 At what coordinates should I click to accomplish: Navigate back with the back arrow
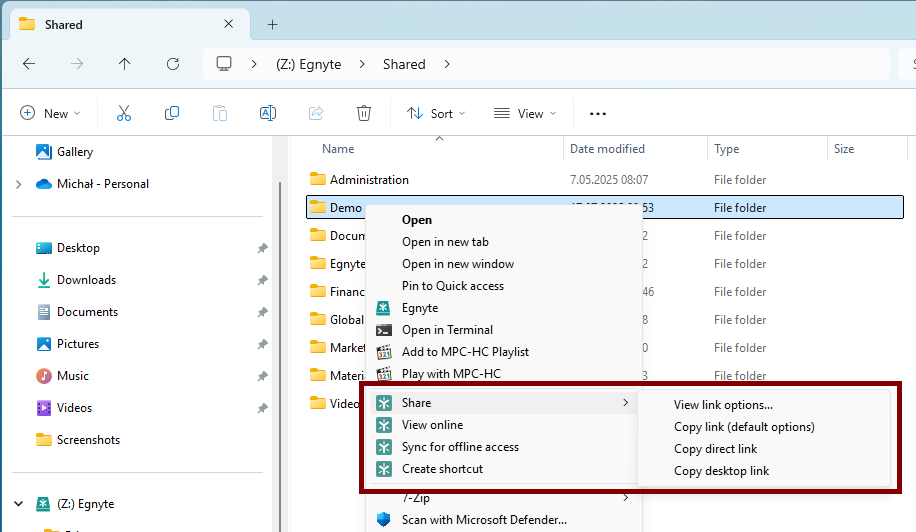click(29, 64)
